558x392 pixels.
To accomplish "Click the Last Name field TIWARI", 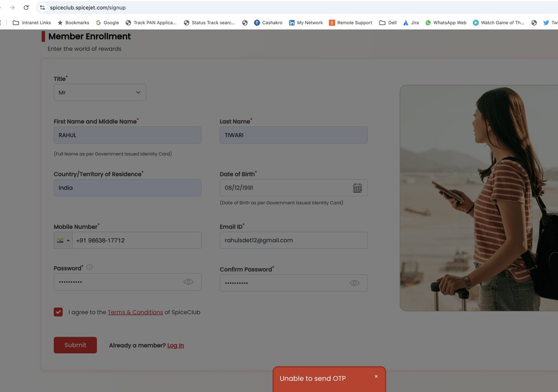I will pyautogui.click(x=293, y=135).
